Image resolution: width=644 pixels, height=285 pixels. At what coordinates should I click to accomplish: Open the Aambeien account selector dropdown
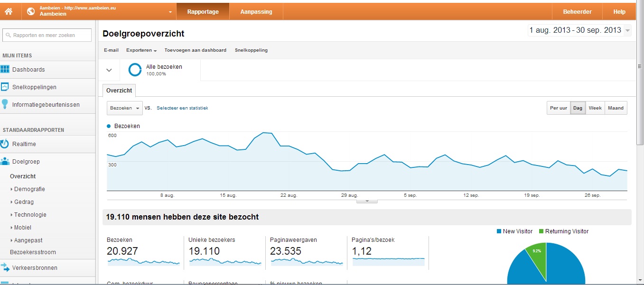[170, 11]
